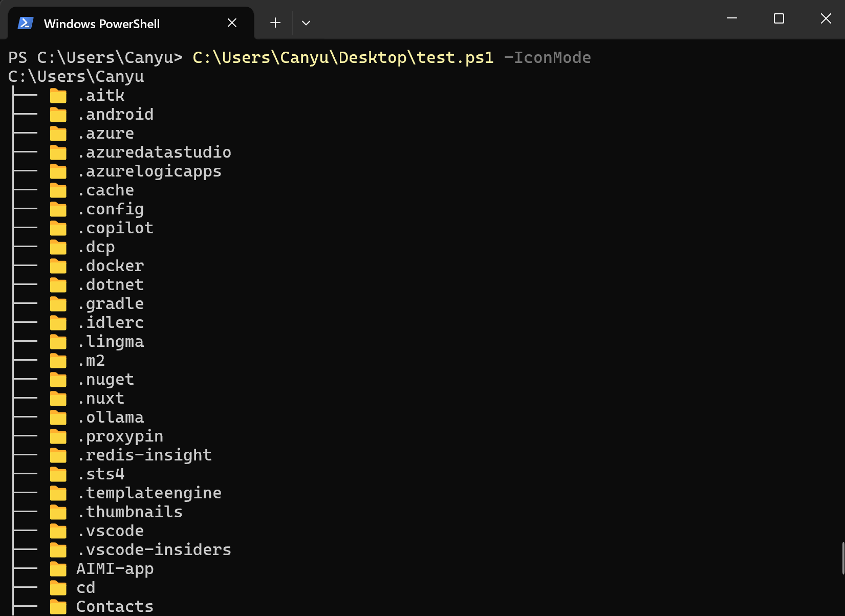The width and height of the screenshot is (845, 616).
Task: Select the .vscode folder icon
Action: (x=58, y=532)
